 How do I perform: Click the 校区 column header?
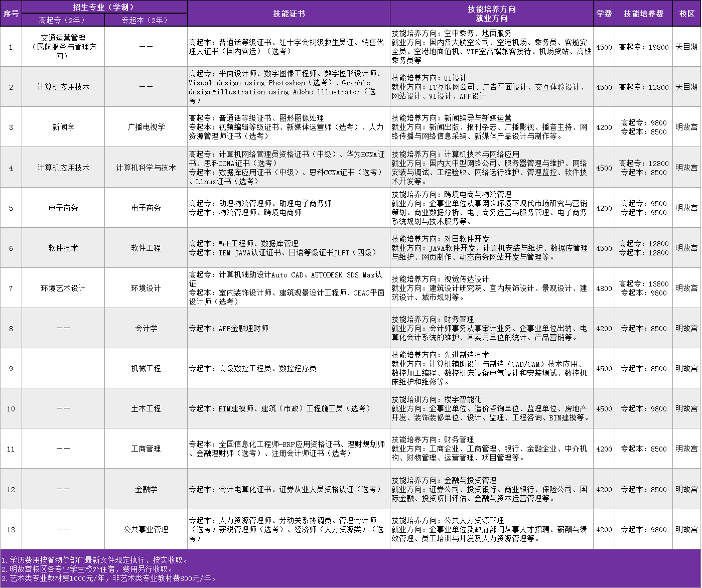point(686,14)
